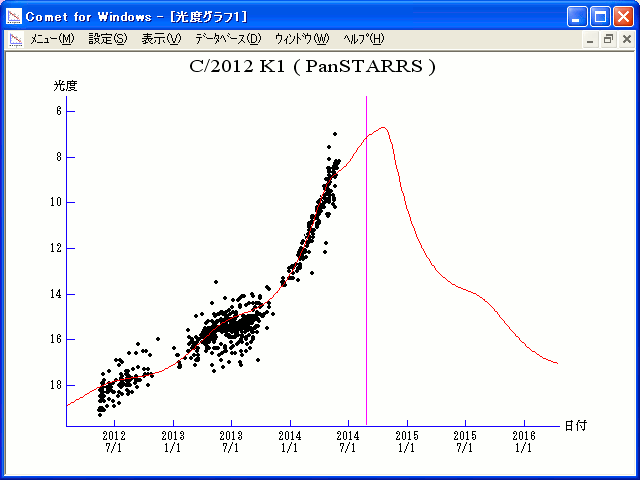
Task: Click the chart title C/2012 K1 (PanSTARRS)
Action: (312, 67)
